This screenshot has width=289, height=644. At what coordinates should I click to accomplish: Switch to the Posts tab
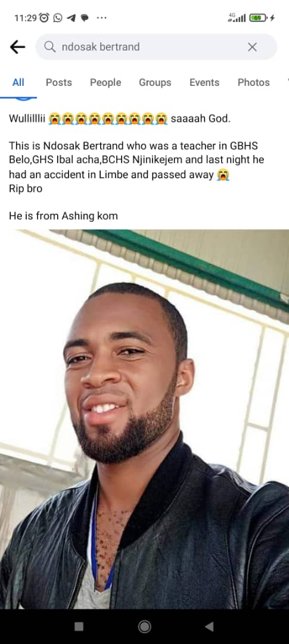pyautogui.click(x=59, y=82)
